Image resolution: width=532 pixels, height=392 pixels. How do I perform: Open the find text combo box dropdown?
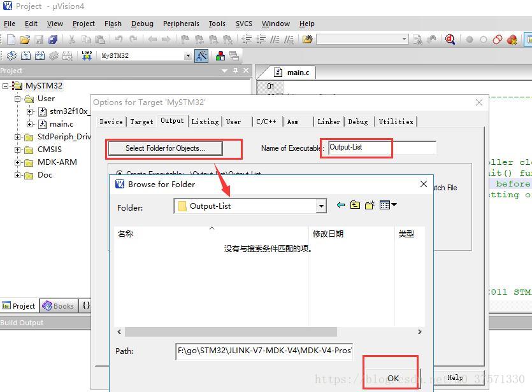point(404,39)
